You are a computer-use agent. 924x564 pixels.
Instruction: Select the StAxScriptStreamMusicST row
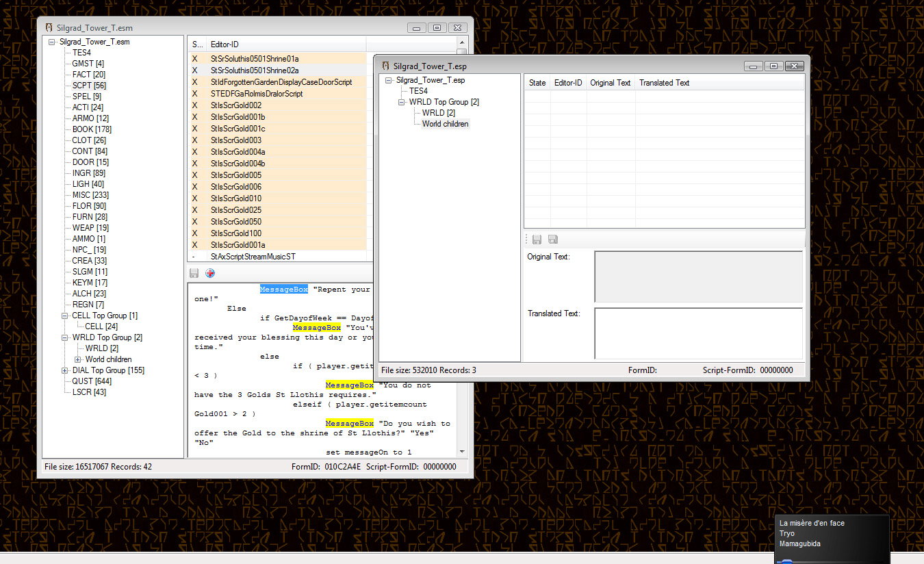277,257
